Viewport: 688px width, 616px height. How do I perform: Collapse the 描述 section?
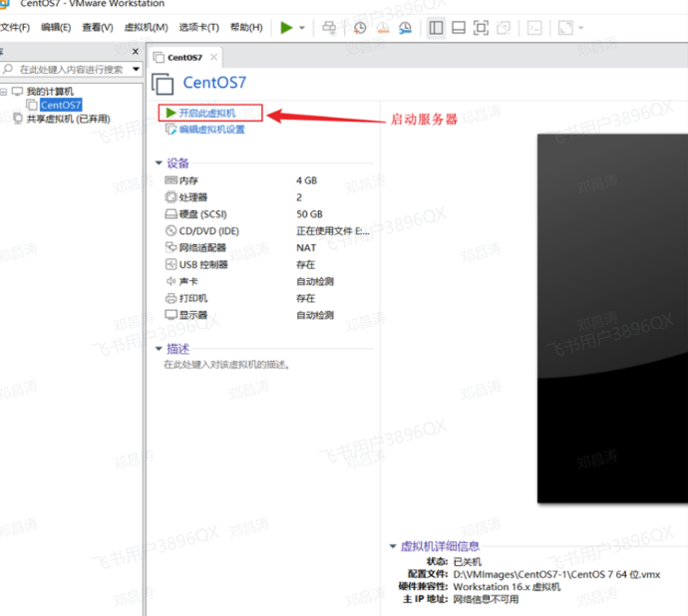tap(159, 348)
